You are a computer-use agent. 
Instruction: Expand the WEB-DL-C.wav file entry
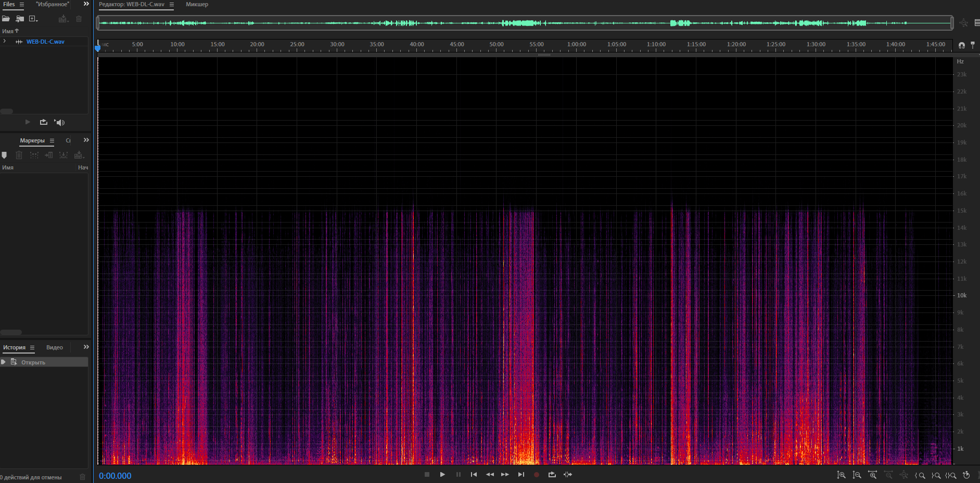click(5, 42)
